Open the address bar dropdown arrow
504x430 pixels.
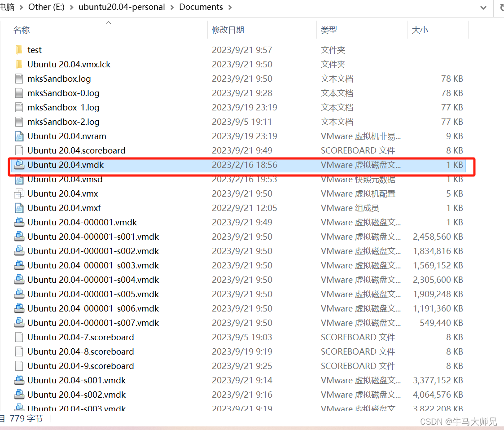pyautogui.click(x=482, y=7)
